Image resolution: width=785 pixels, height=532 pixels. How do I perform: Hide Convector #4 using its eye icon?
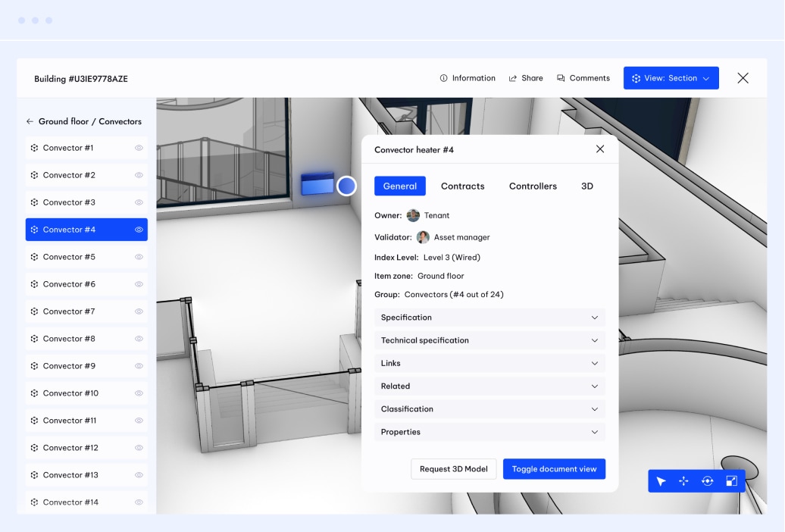click(139, 230)
